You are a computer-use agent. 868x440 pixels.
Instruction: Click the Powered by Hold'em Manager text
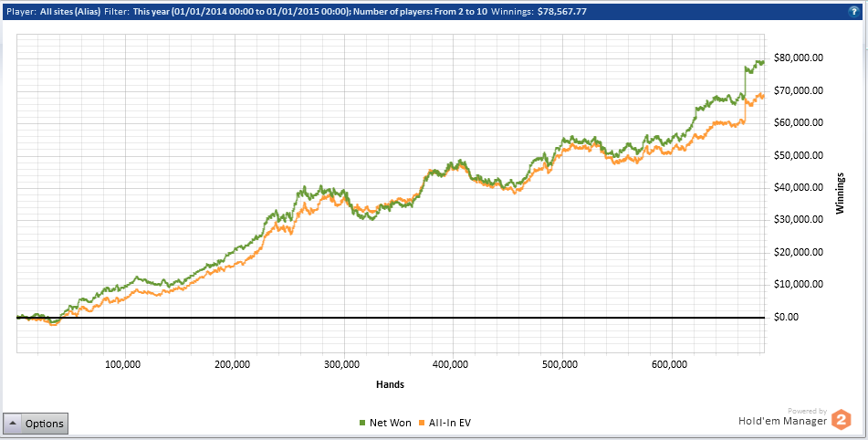pyautogui.click(x=783, y=417)
